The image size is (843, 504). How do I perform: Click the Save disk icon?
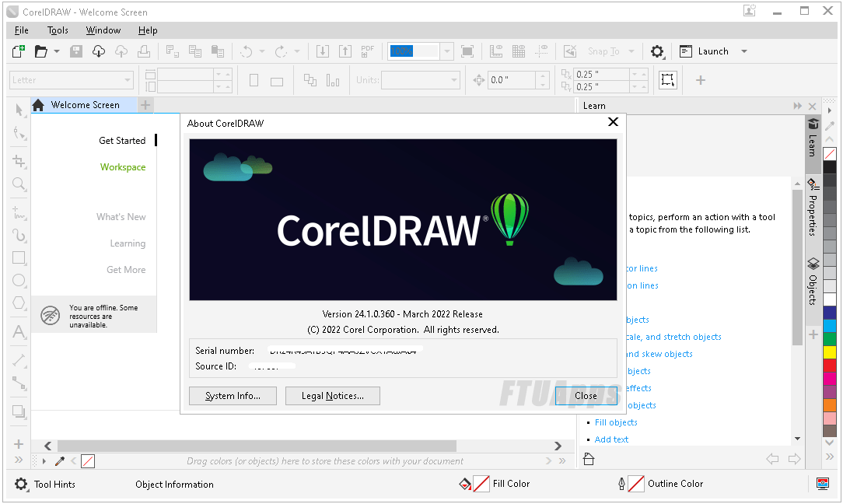(x=76, y=51)
